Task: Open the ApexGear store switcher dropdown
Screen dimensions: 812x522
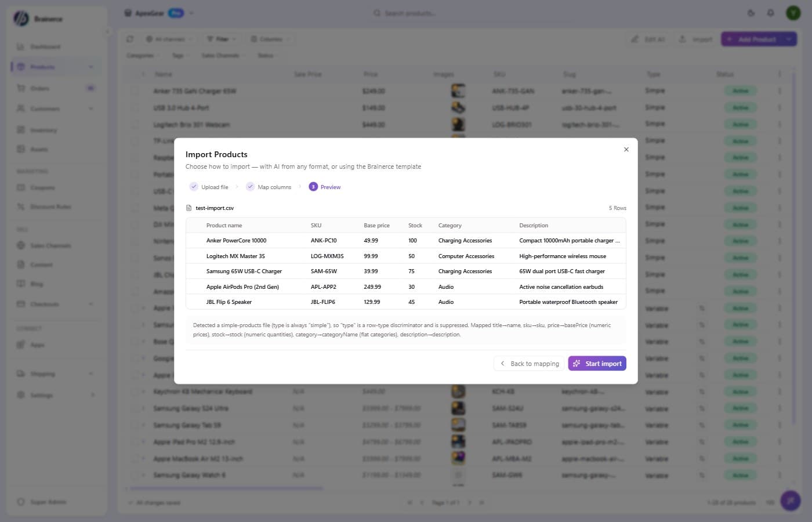Action: tap(159, 13)
